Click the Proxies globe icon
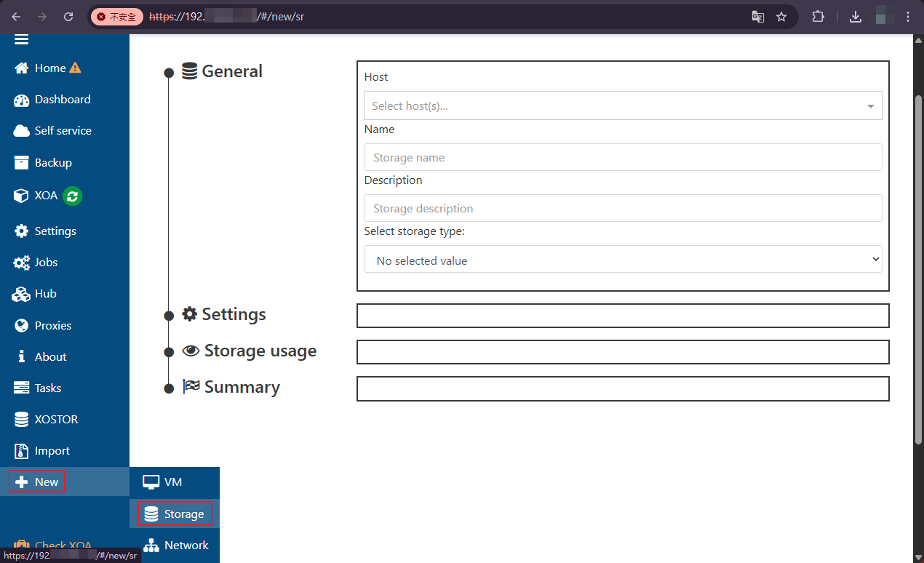This screenshot has height=563, width=924. click(21, 326)
